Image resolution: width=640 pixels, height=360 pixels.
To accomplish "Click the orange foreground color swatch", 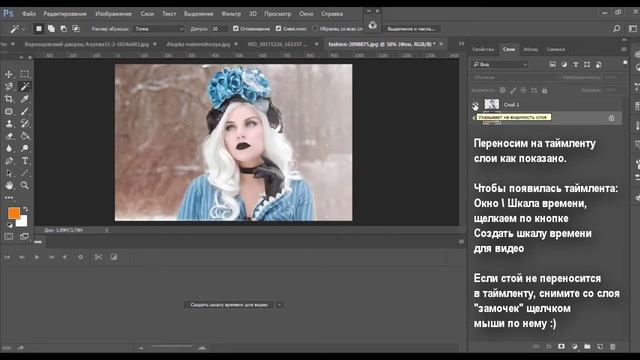I will click(x=14, y=213).
